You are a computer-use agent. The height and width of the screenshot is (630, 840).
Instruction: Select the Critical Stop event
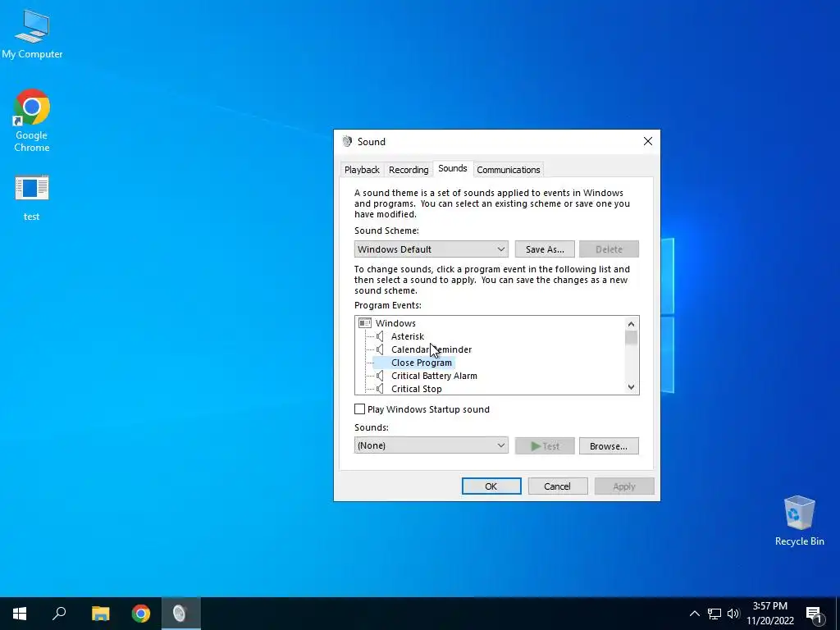click(x=416, y=389)
